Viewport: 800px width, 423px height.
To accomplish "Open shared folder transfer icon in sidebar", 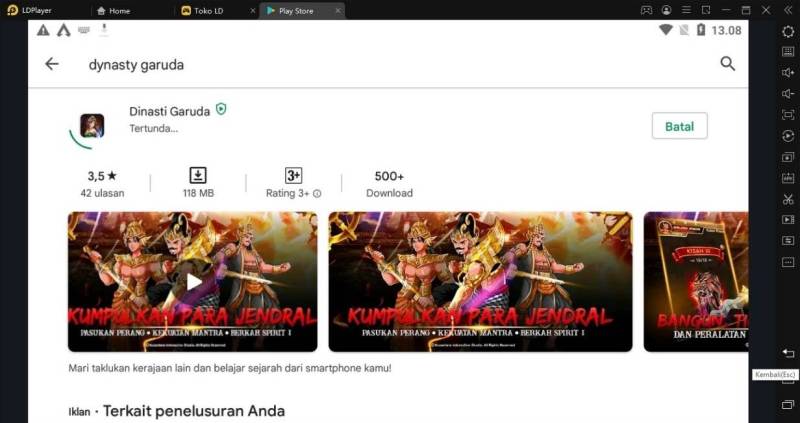I will pyautogui.click(x=788, y=241).
